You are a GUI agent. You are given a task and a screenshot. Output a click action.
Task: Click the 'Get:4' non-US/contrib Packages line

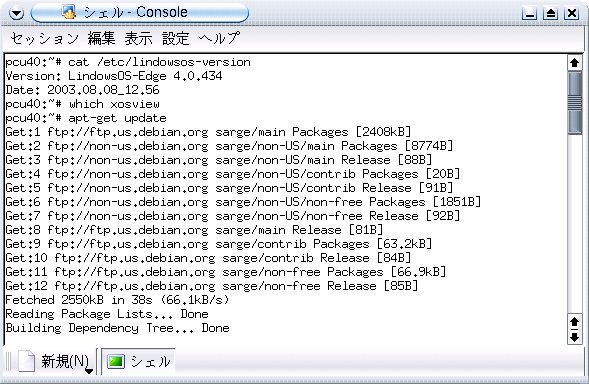(x=233, y=174)
